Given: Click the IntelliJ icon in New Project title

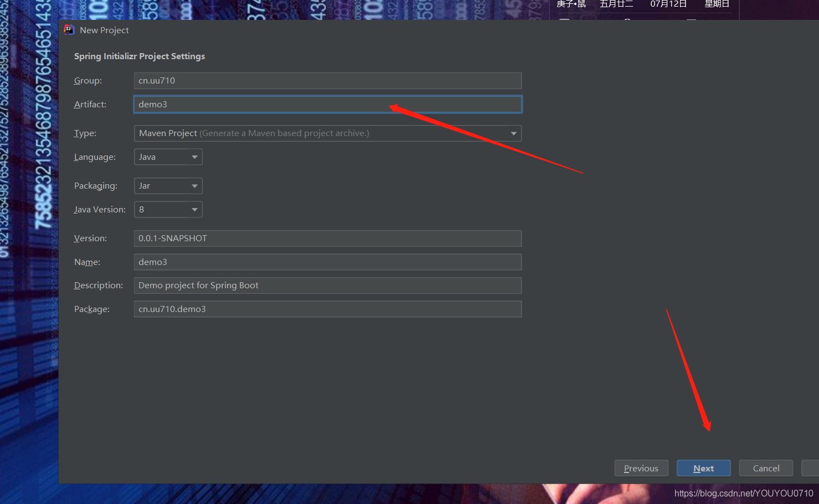Looking at the screenshot, I should [69, 30].
